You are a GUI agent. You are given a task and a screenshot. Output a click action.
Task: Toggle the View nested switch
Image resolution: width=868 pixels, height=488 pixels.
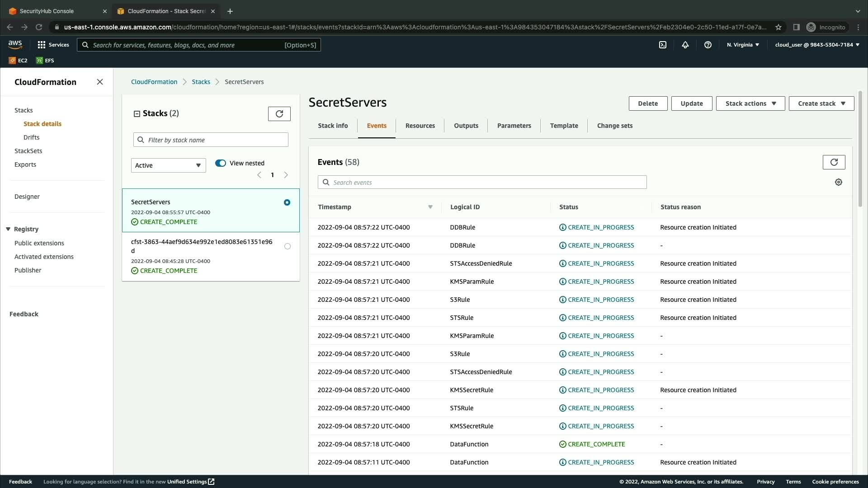tap(221, 163)
